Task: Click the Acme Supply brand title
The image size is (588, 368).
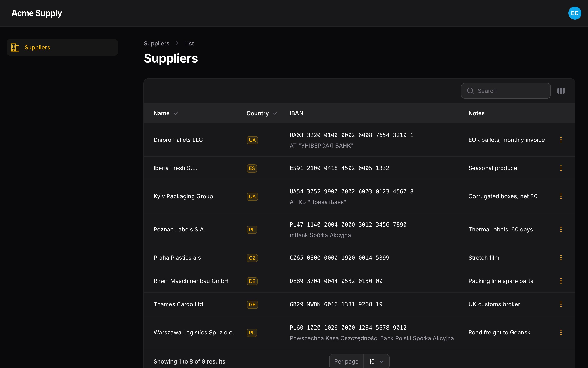Action: 37,13
